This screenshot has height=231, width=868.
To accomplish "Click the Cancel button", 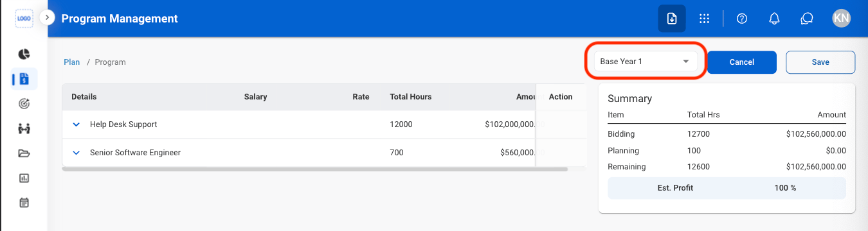I will (742, 62).
